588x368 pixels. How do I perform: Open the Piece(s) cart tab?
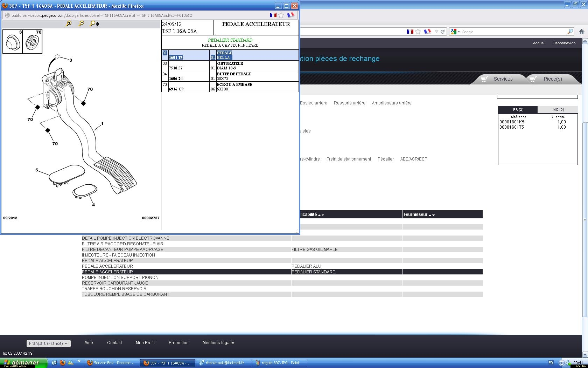coord(552,79)
